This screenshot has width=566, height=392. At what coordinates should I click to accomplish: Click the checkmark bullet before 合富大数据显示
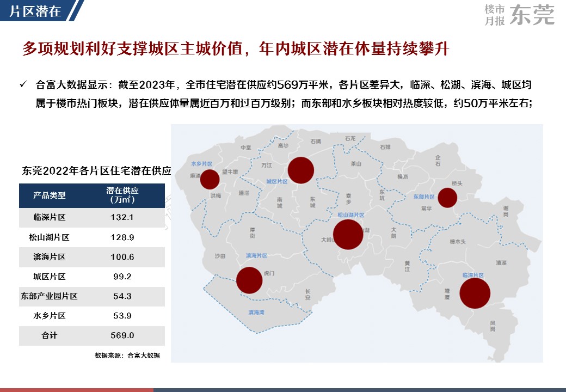click(23, 85)
